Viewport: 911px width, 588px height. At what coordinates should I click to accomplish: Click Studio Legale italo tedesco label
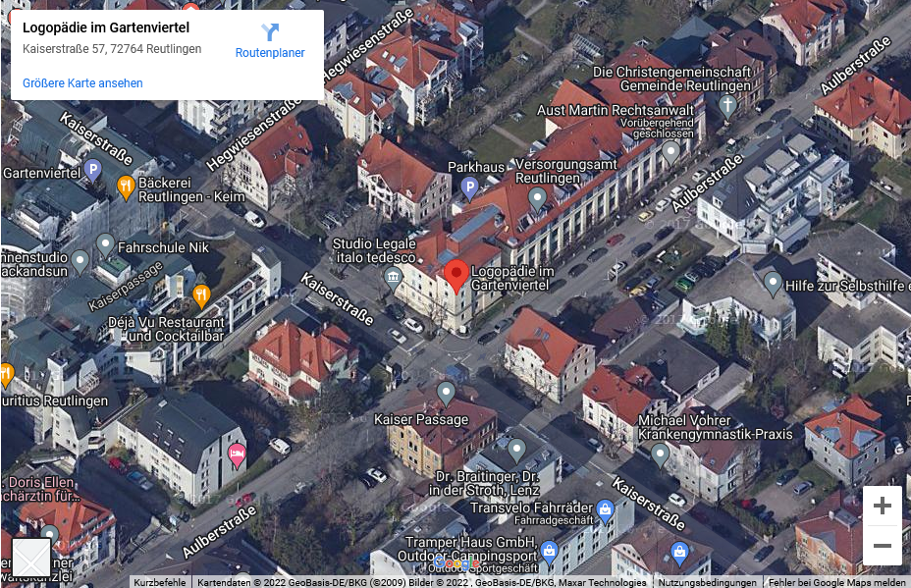tap(374, 250)
